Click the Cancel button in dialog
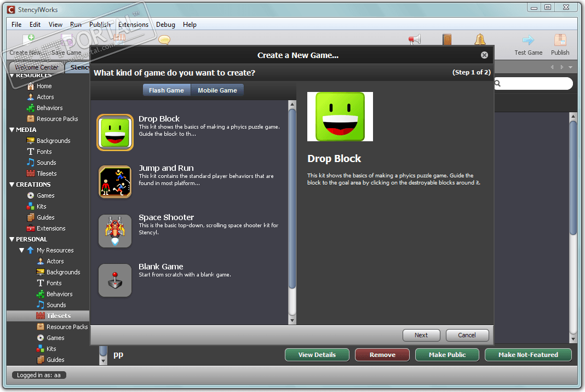The image size is (585, 392). (x=467, y=335)
